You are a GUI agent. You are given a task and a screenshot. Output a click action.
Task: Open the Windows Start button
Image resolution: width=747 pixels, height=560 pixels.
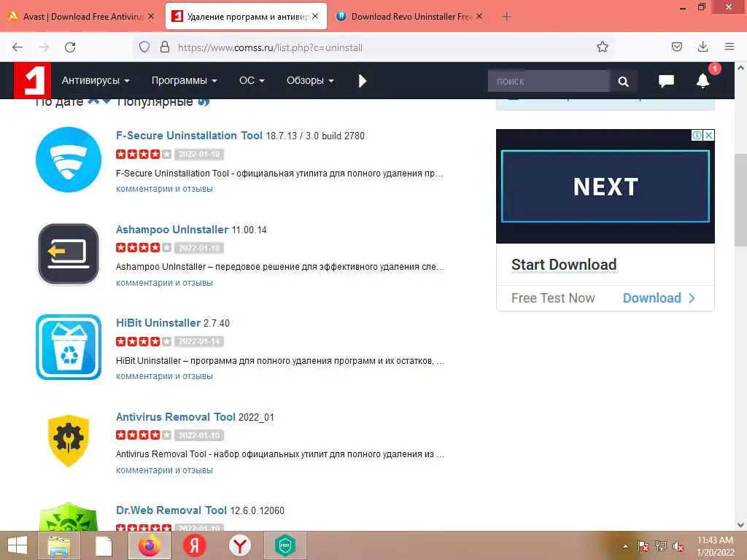[x=18, y=545]
